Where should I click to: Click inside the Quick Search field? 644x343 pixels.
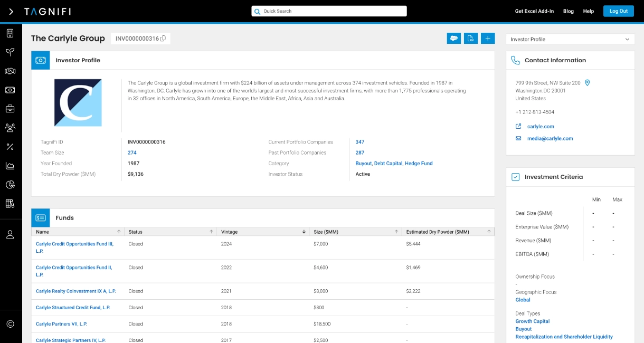329,11
